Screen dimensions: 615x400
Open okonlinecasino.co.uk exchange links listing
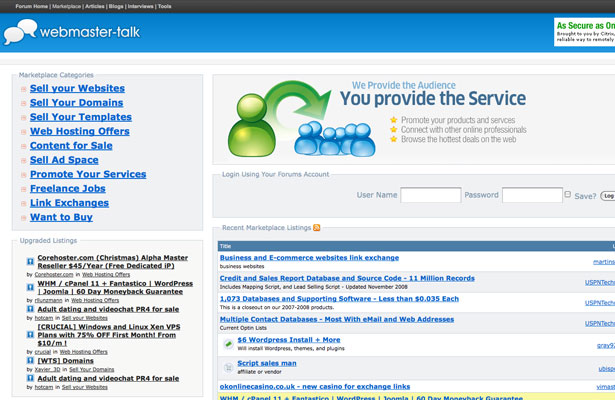(x=315, y=386)
